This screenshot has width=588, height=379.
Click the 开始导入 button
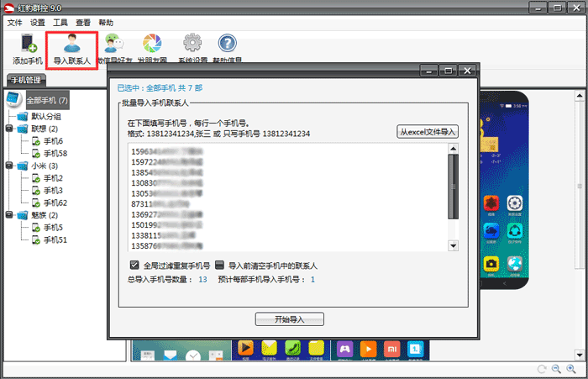click(x=290, y=319)
